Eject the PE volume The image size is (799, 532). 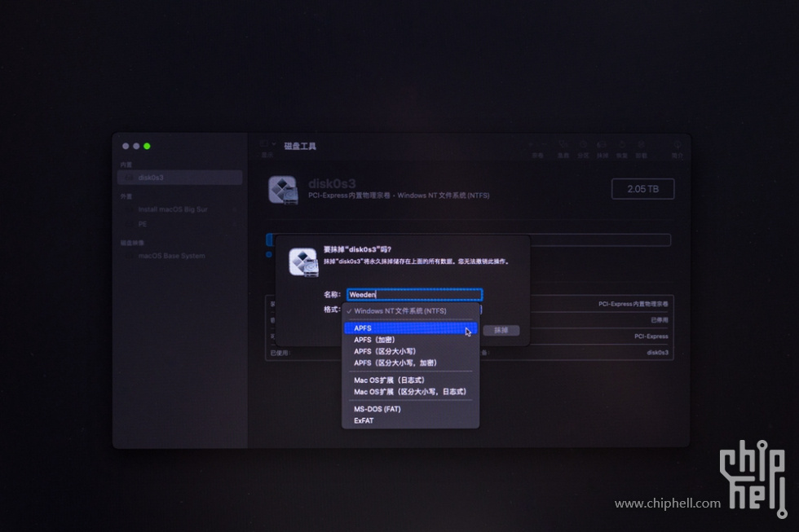click(235, 224)
